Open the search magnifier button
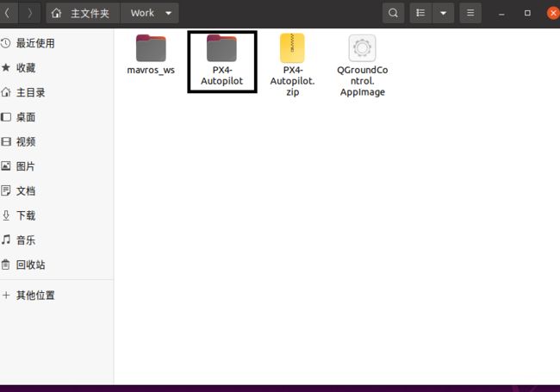This screenshot has width=560, height=392. tap(393, 13)
